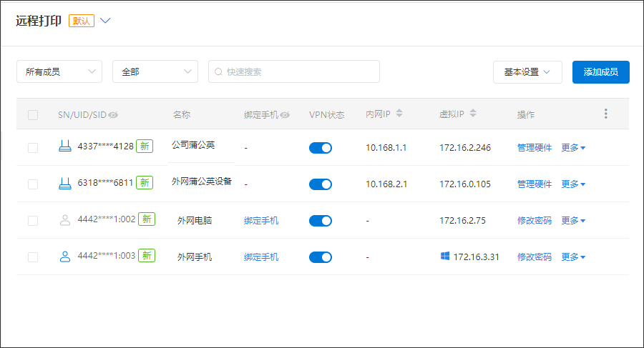Screen dimensions: 644x348
Task: Open 更多 menu for 公司蒲公英
Action: point(573,148)
